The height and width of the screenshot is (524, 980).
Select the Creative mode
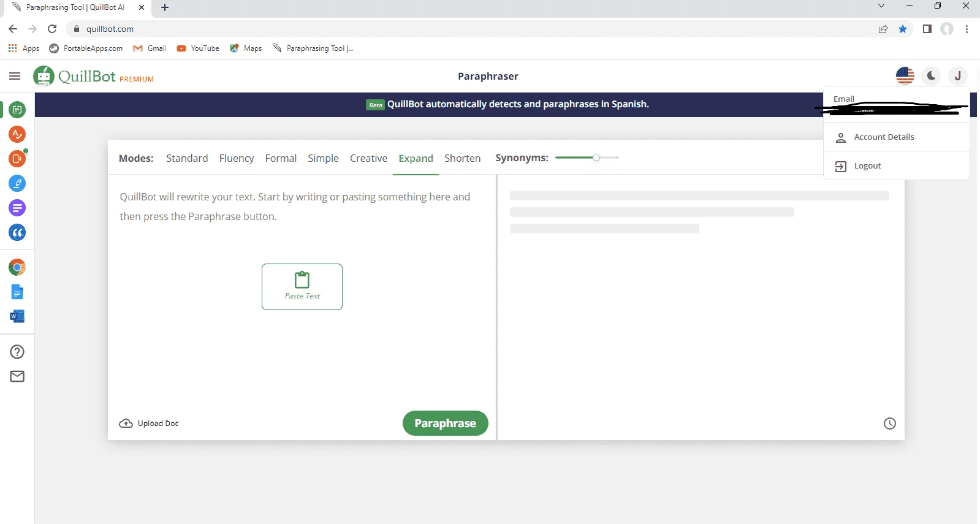click(x=368, y=158)
